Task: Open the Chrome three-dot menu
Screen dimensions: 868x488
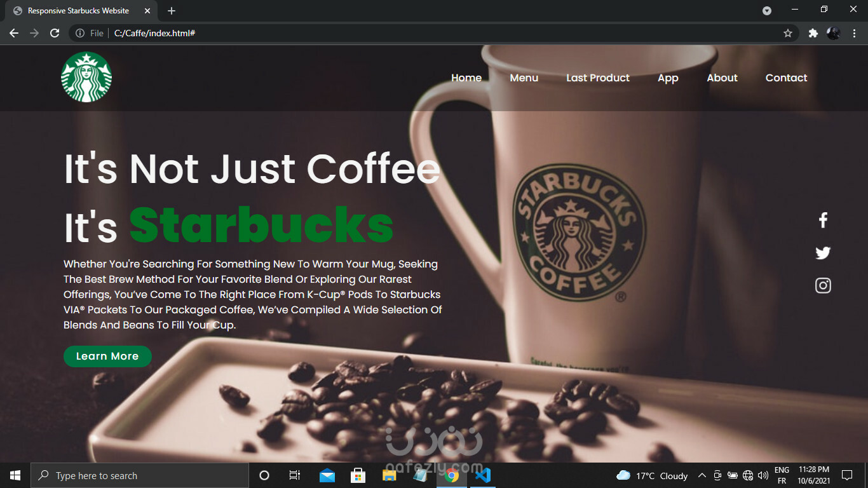Action: 855,33
